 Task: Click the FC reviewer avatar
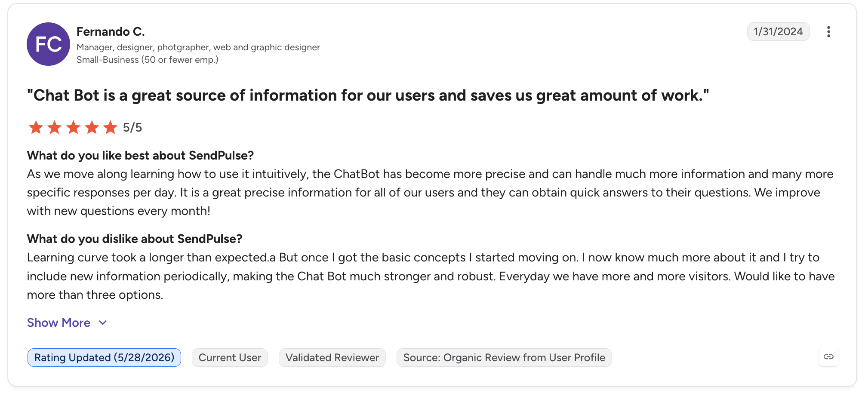[x=48, y=44]
